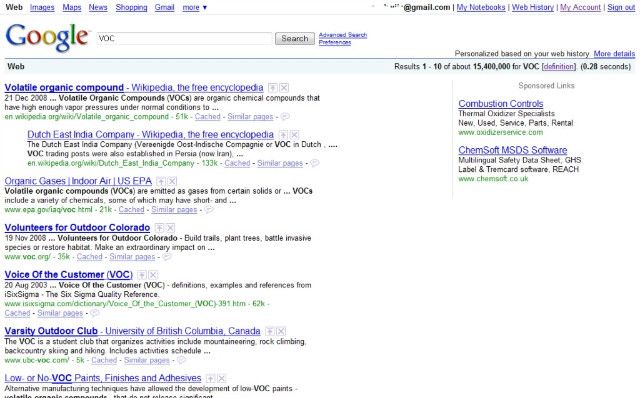Viewport: 640px width, 398px height.
Task: Open Gmail from the top bar
Action: tap(164, 7)
